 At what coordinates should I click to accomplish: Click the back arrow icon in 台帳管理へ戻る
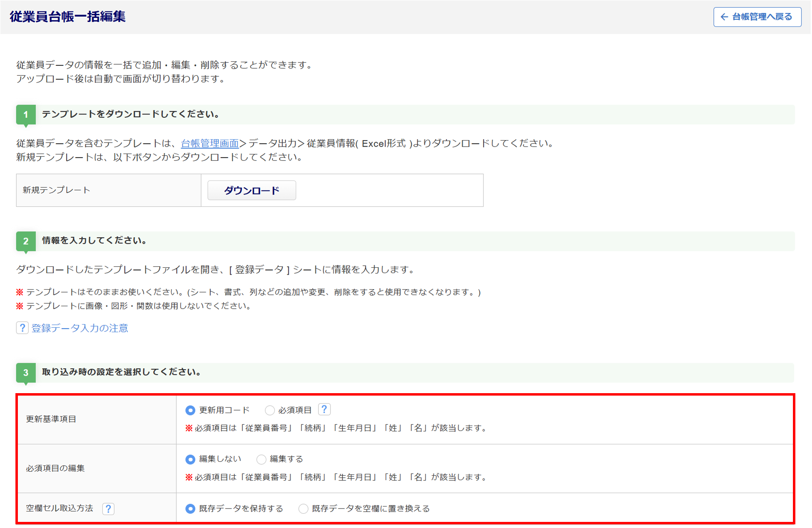point(724,17)
